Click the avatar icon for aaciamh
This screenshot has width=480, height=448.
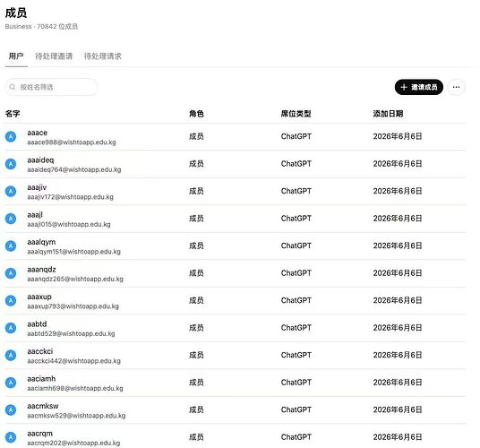11,383
